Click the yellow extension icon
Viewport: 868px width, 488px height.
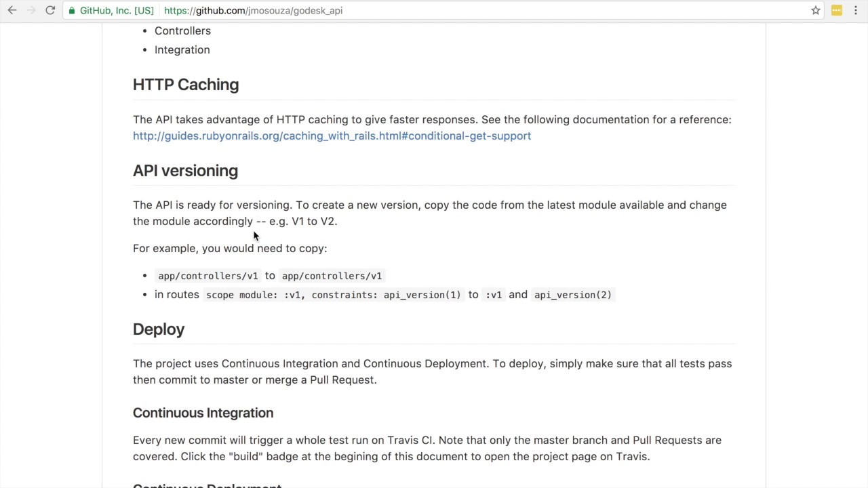click(x=837, y=11)
